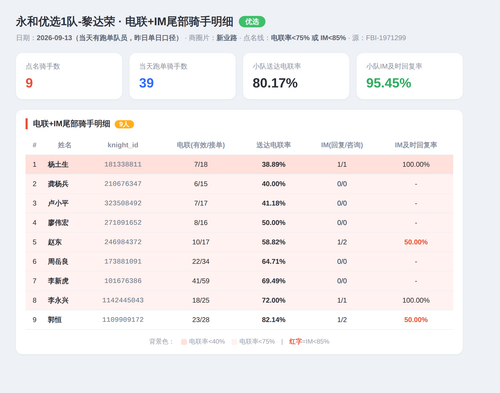The width and height of the screenshot is (500, 393).
Task: Click the 10/17 call count cell
Action: click(201, 242)
